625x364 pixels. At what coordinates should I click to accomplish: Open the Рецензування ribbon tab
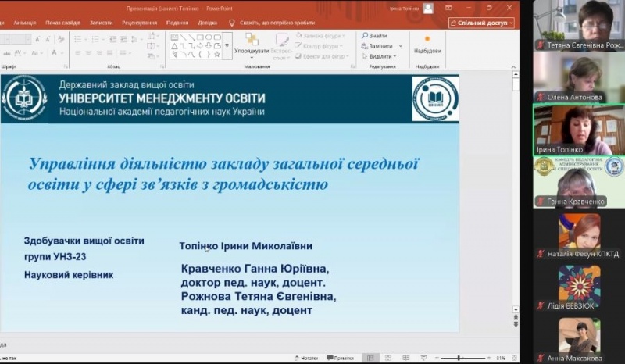coord(139,23)
